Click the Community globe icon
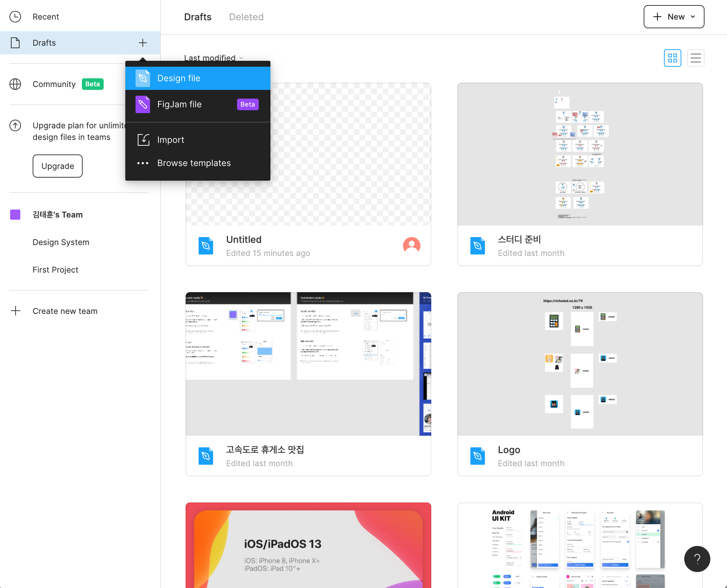Viewport: 727px width, 588px height. [15, 84]
